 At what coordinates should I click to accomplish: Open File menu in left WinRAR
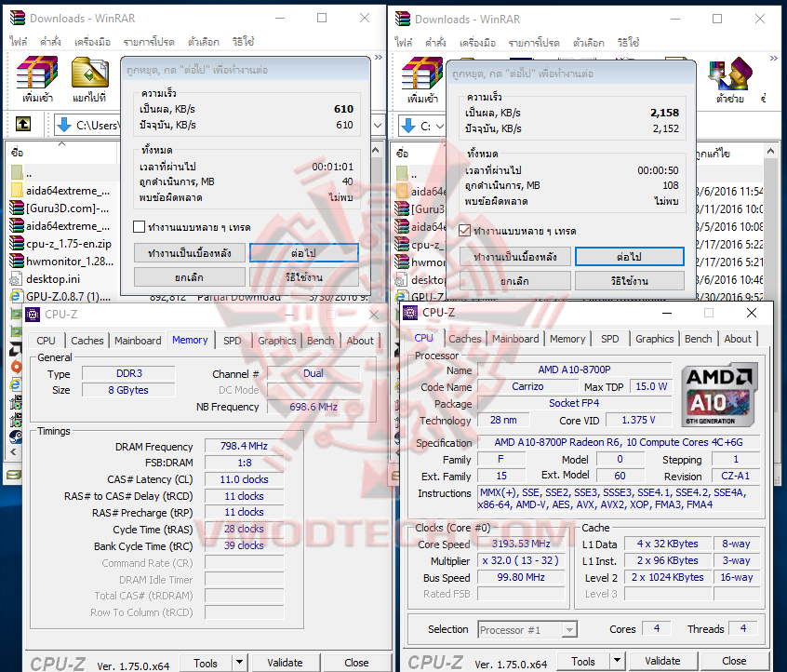click(18, 42)
